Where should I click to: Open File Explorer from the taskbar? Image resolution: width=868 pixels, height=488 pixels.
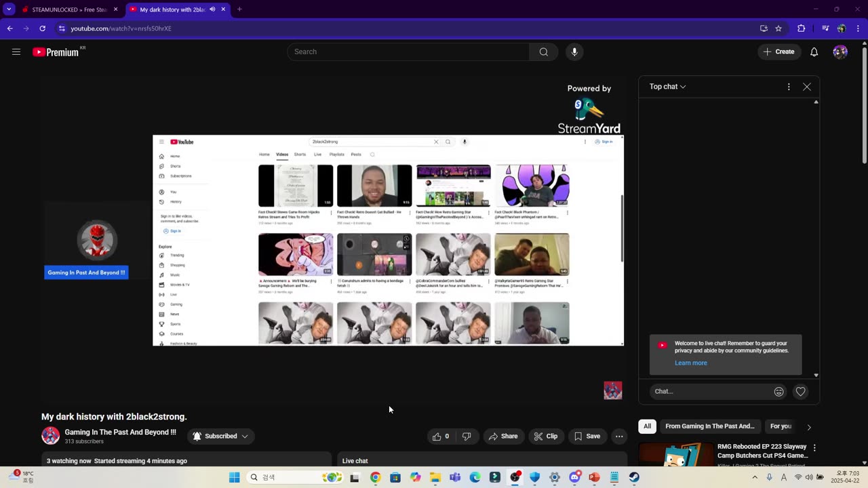435,477
